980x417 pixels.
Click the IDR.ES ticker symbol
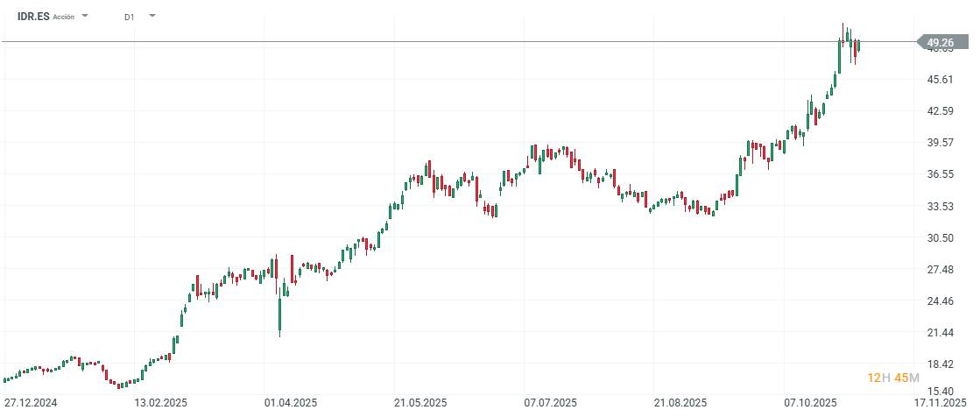coord(33,16)
